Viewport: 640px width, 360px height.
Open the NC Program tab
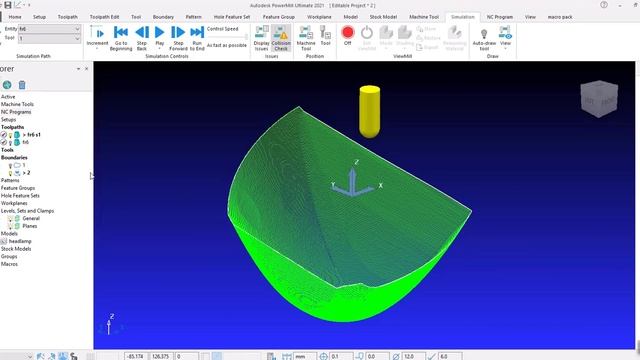500,17
